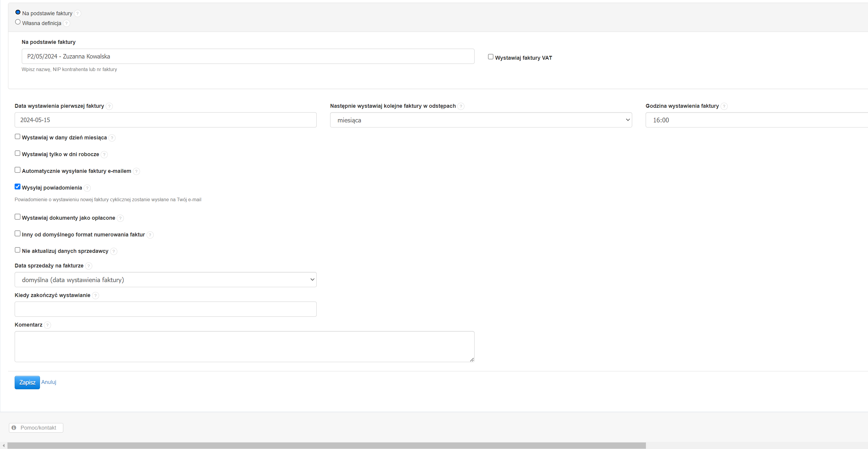Show help for Godzina wystawienia faktury
868x449 pixels.
pyautogui.click(x=724, y=106)
